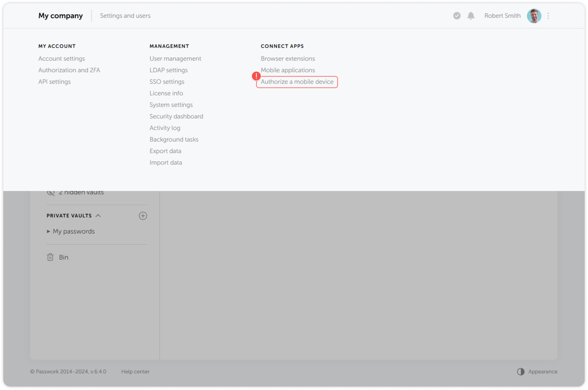Click the checkmark status icon in top bar
This screenshot has height=390, width=588.
(457, 16)
